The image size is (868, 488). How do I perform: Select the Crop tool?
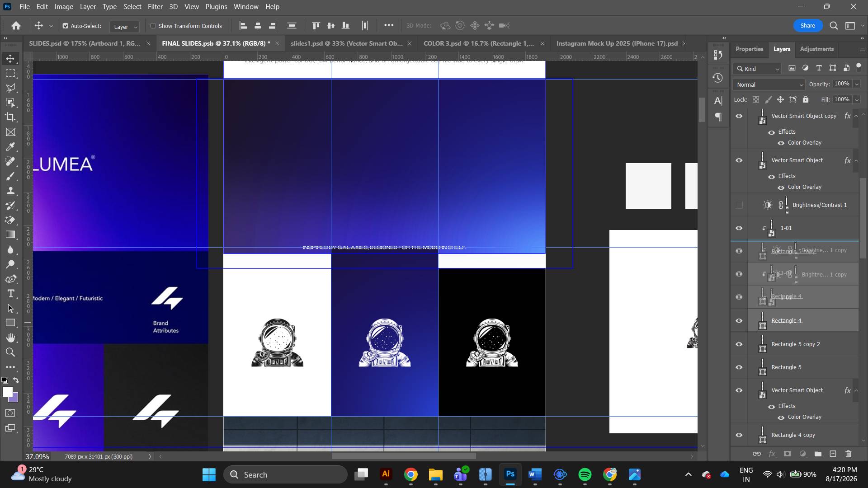(10, 117)
